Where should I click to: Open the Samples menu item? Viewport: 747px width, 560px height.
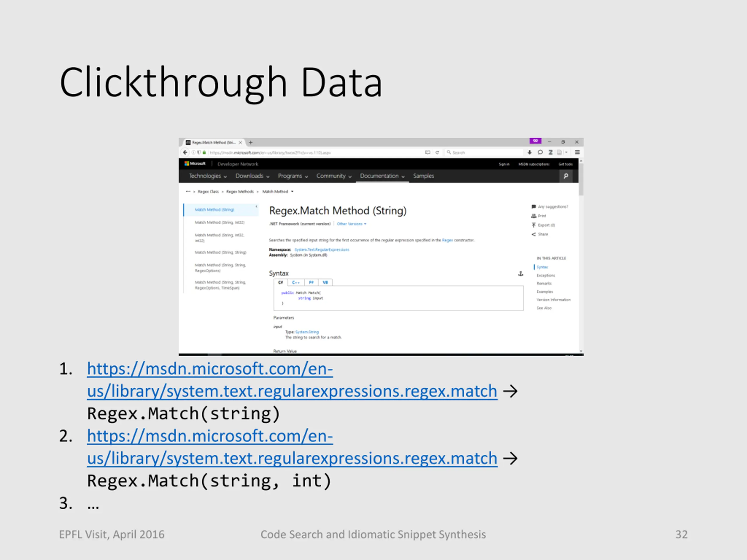pos(423,176)
